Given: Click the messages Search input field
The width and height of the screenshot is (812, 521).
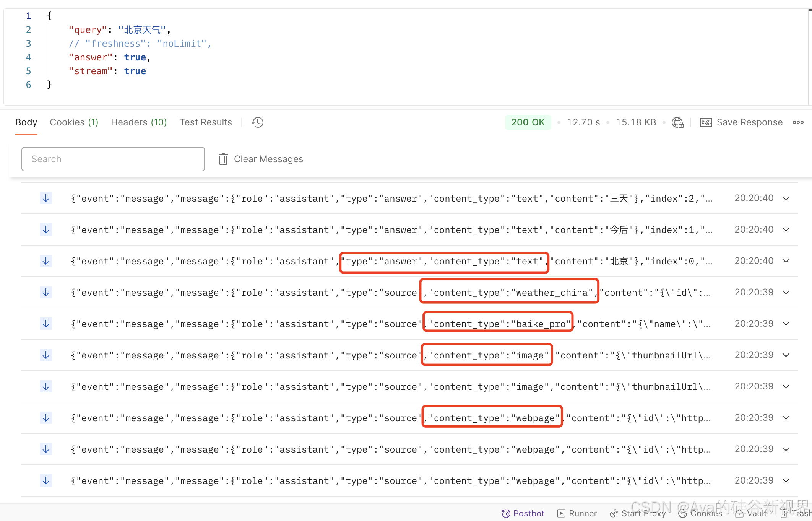Looking at the screenshot, I should click(x=113, y=159).
